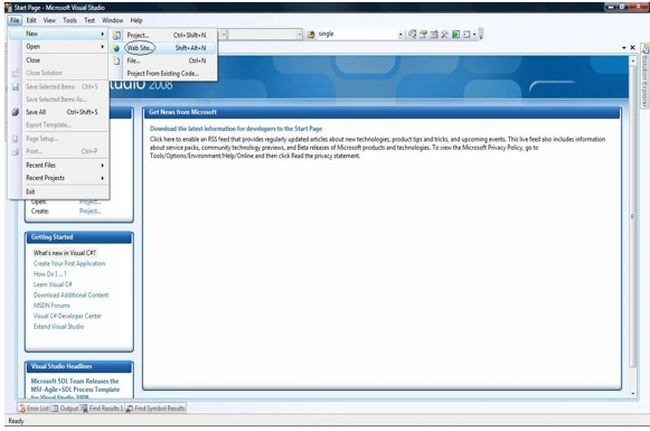Screen dimensions: 650x431
Task: Expand the Recent Projects submenu arrow
Action: (102, 178)
